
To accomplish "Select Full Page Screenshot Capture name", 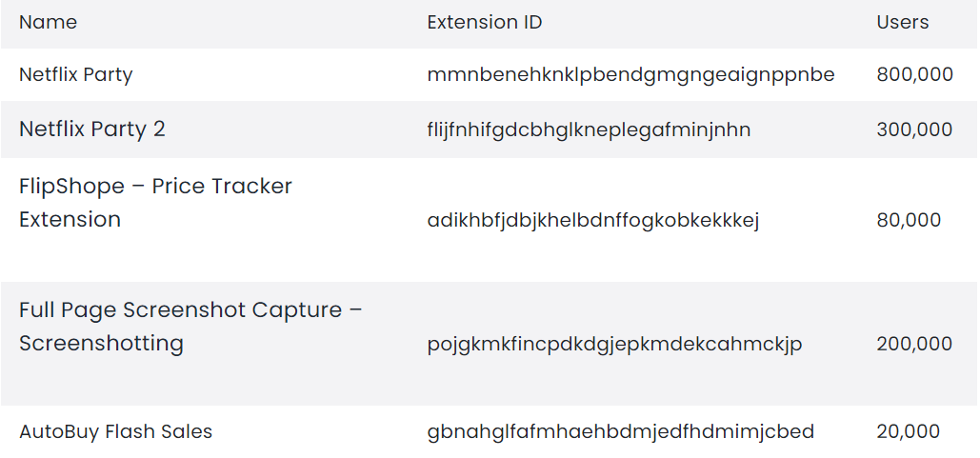I will tap(190, 310).
